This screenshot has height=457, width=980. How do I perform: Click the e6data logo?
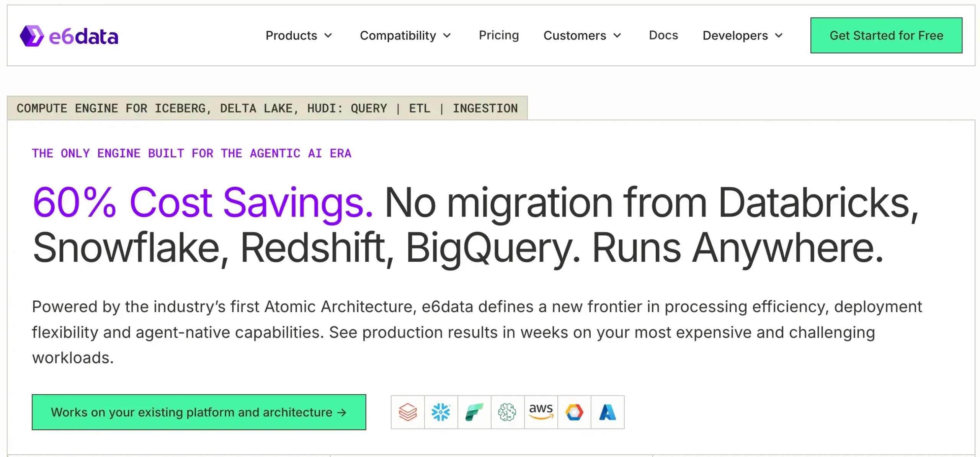(x=69, y=36)
